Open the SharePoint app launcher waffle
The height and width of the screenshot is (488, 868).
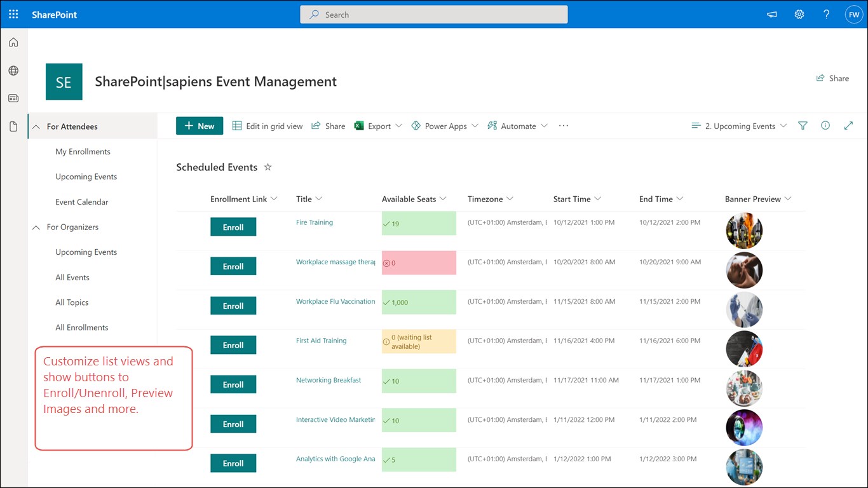pyautogui.click(x=13, y=14)
